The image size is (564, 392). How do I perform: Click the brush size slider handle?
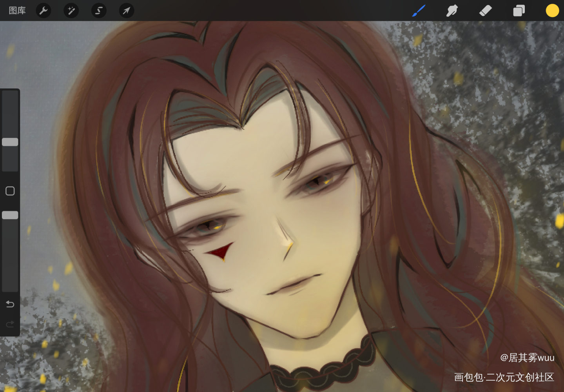point(10,142)
